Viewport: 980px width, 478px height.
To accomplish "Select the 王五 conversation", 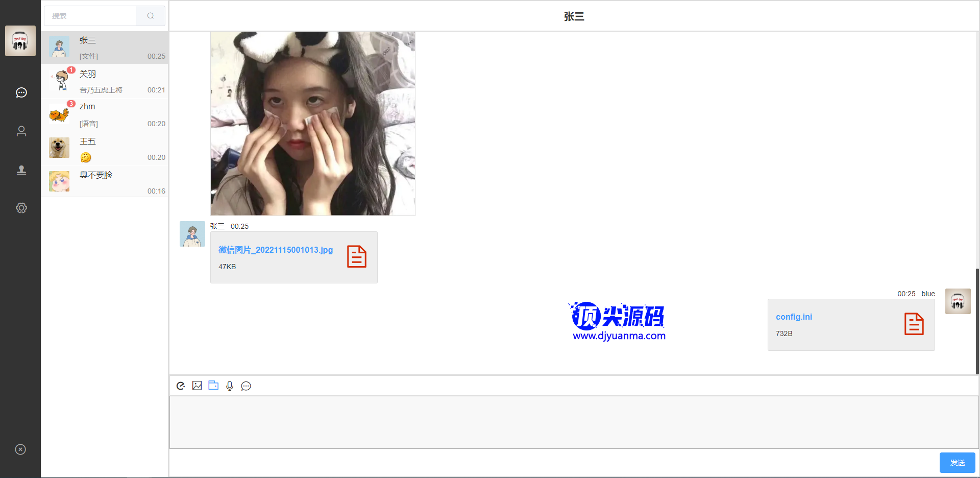I will (105, 149).
